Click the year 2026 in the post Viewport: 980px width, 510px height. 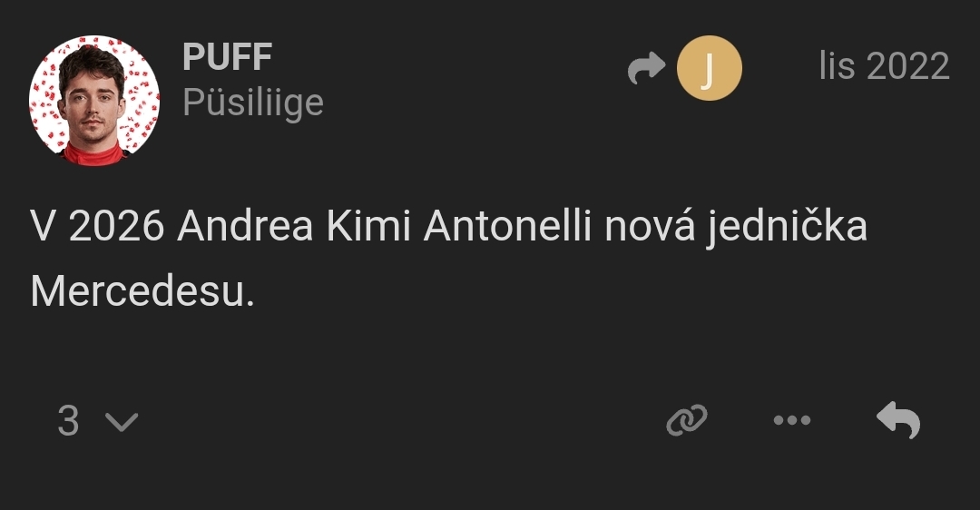click(116, 227)
